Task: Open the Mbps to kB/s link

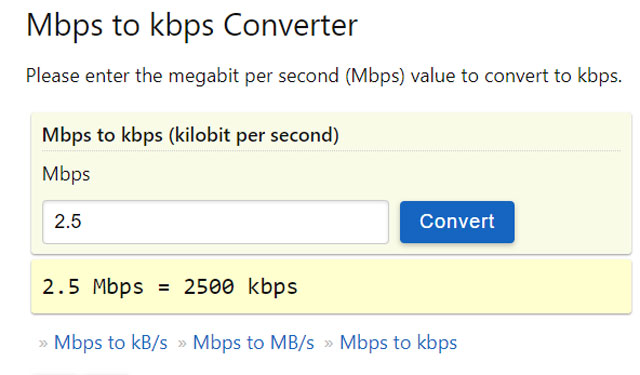Action: coord(111,342)
